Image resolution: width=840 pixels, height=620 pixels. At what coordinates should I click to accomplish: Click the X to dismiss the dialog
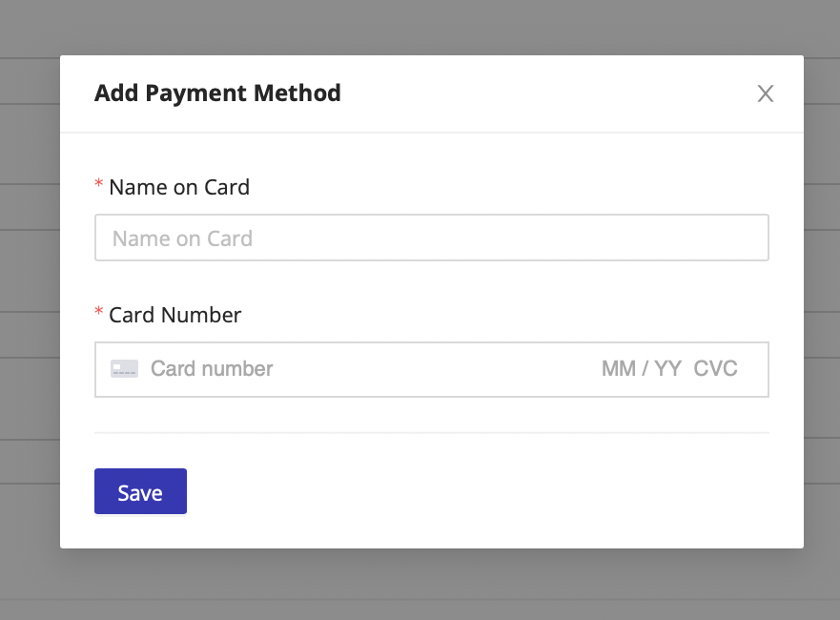point(765,93)
